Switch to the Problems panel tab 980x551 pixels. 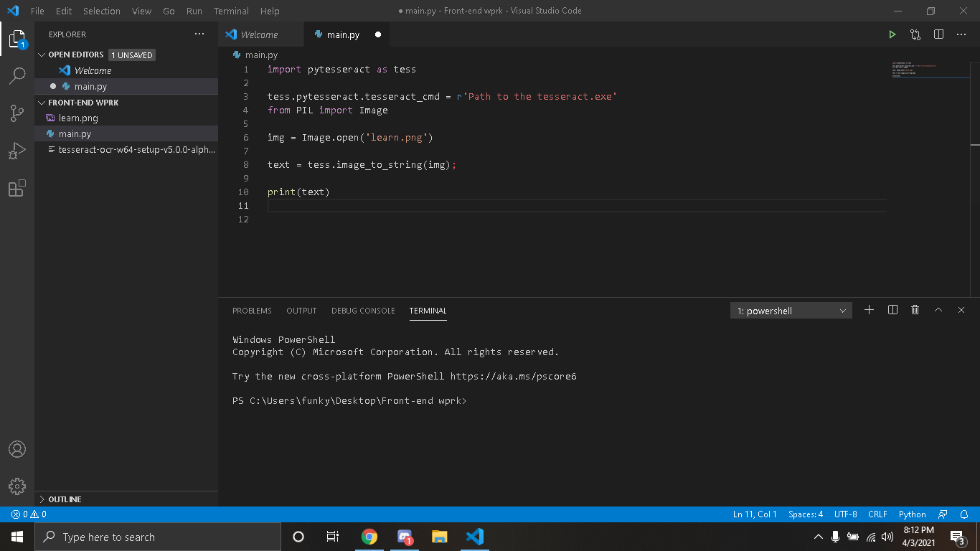(x=252, y=311)
